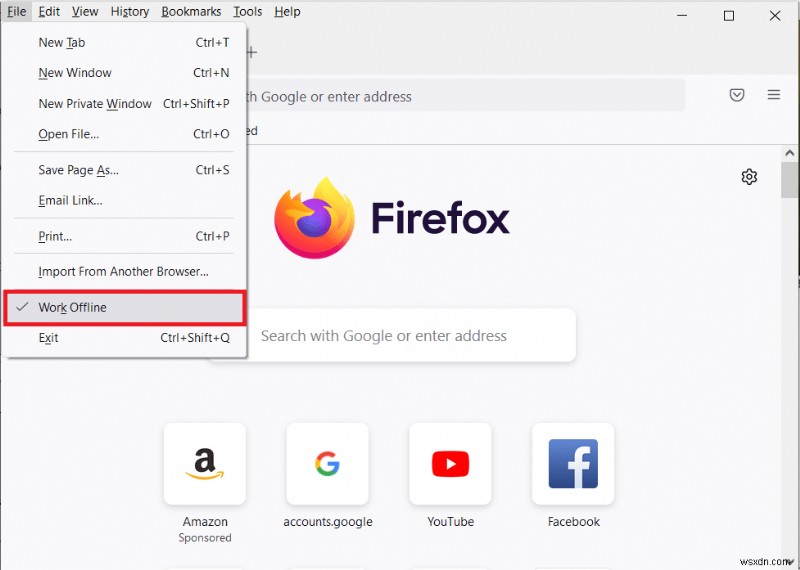Viewport: 800px width, 570px height.
Task: Select Print... from File menu
Action: (x=124, y=236)
